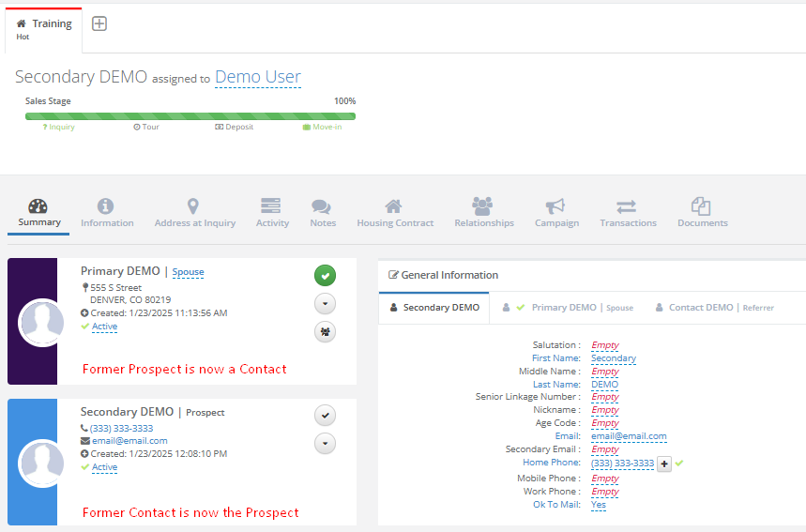Screen dimensions: 806x532
Task: Select the Inquiry sales stage
Action: [58, 127]
